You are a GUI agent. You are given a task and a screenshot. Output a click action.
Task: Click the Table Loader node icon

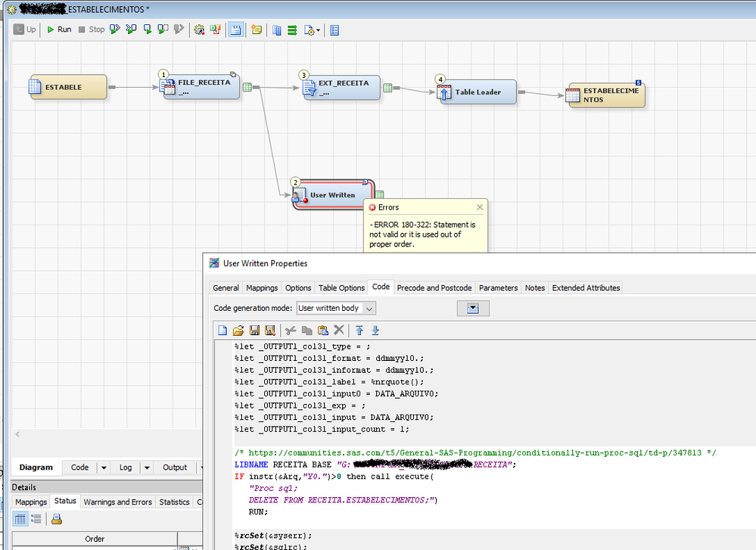(445, 92)
